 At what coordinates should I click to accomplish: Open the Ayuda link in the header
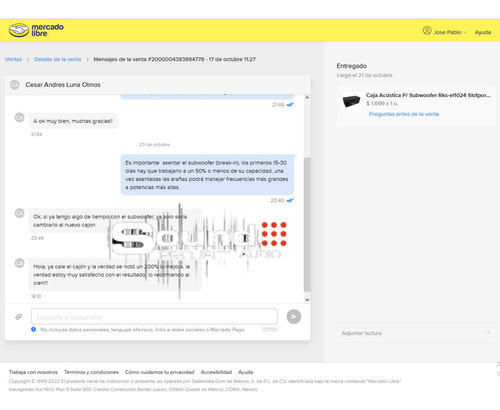click(483, 32)
